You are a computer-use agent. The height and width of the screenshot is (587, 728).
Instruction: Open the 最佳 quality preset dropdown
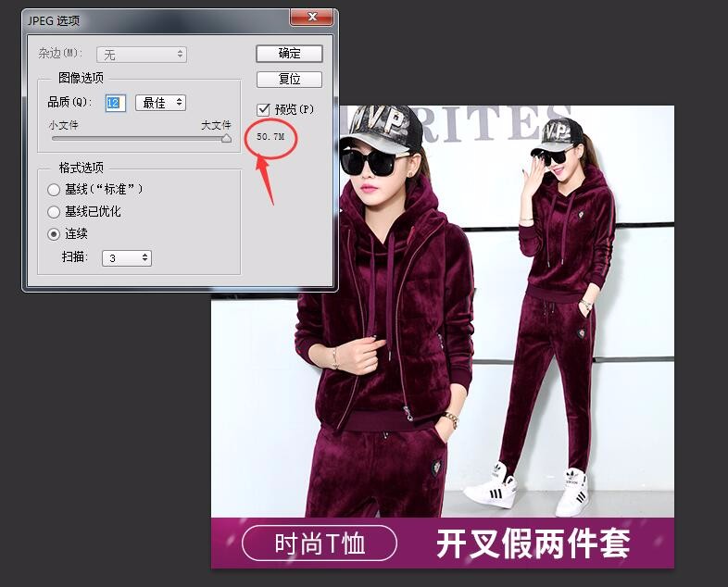click(160, 103)
